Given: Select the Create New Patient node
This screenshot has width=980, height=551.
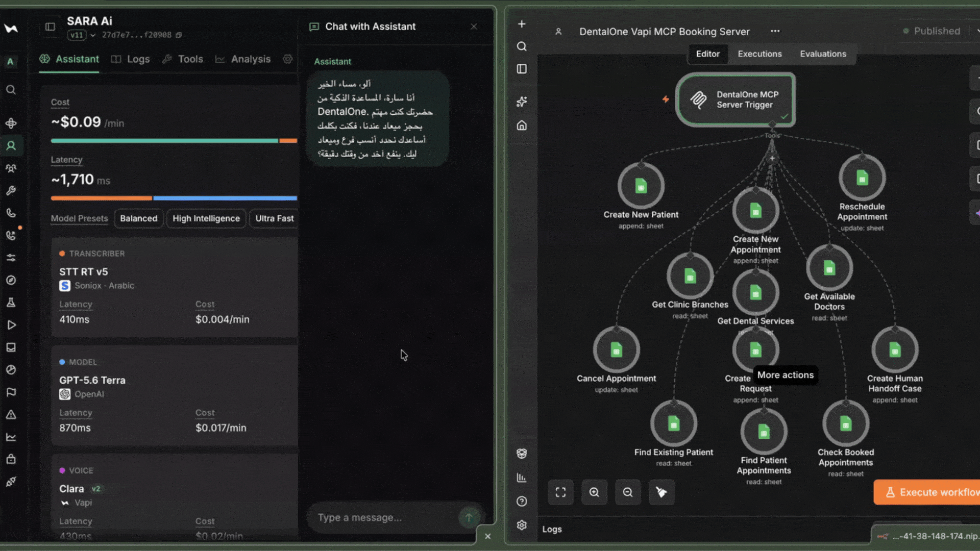Looking at the screenshot, I should pos(641,186).
